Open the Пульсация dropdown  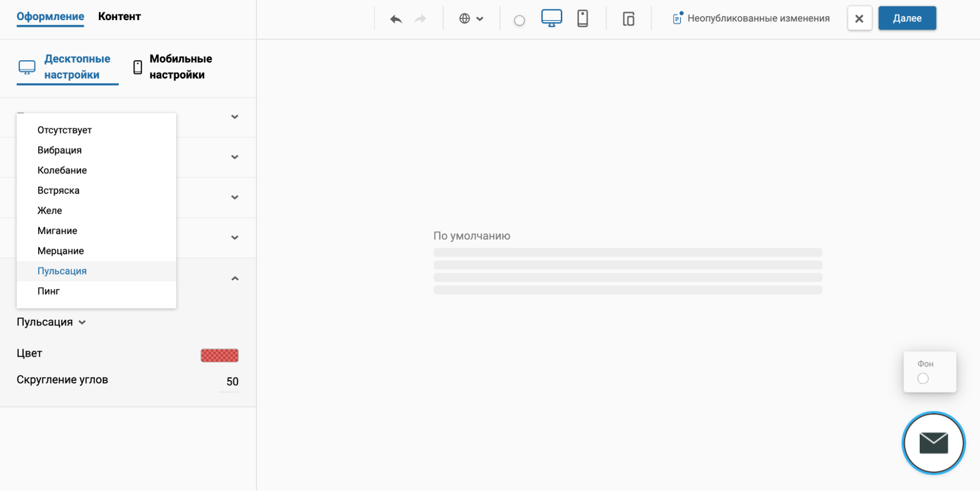point(51,322)
